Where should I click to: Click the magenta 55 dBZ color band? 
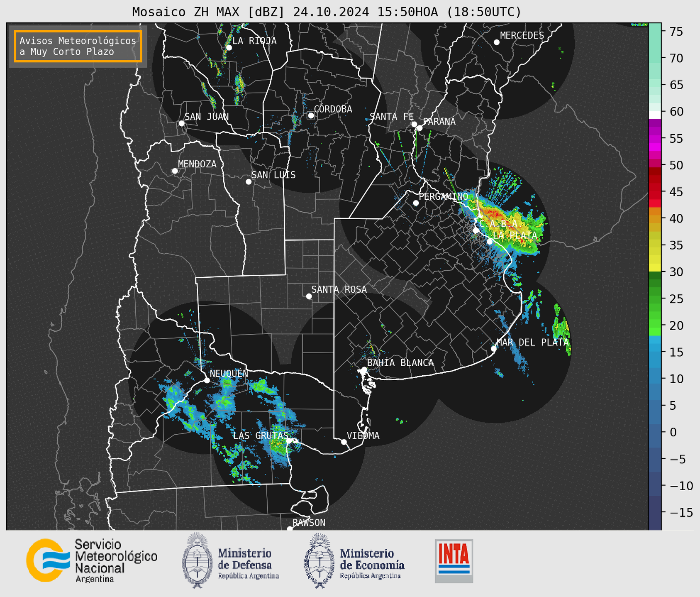tap(655, 139)
